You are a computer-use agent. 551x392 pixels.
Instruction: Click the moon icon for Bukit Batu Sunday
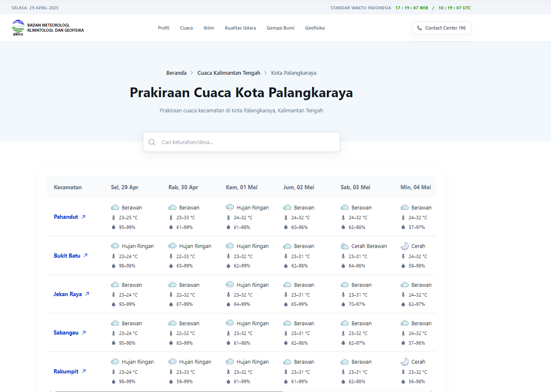tap(404, 246)
